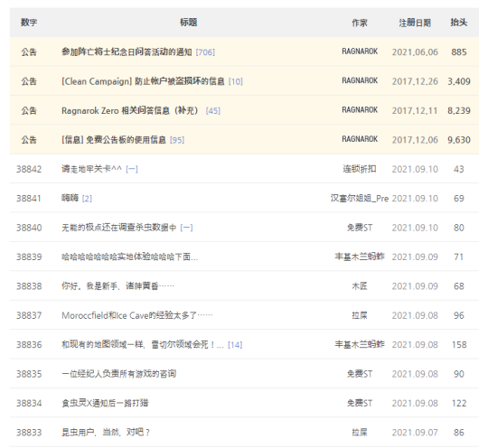
Task: Open the Moroccfield和Ice Cave post
Action: [137, 315]
